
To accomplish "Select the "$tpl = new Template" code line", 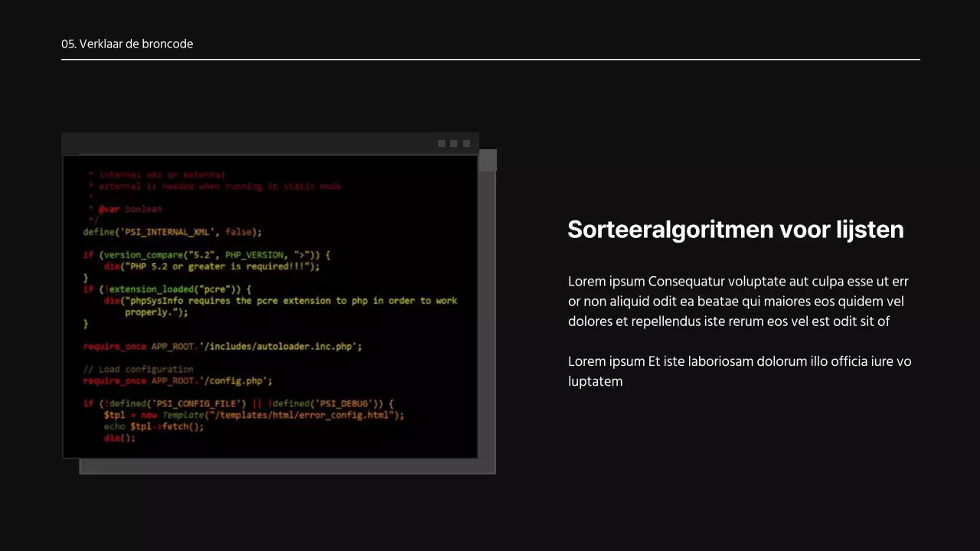I will [253, 415].
